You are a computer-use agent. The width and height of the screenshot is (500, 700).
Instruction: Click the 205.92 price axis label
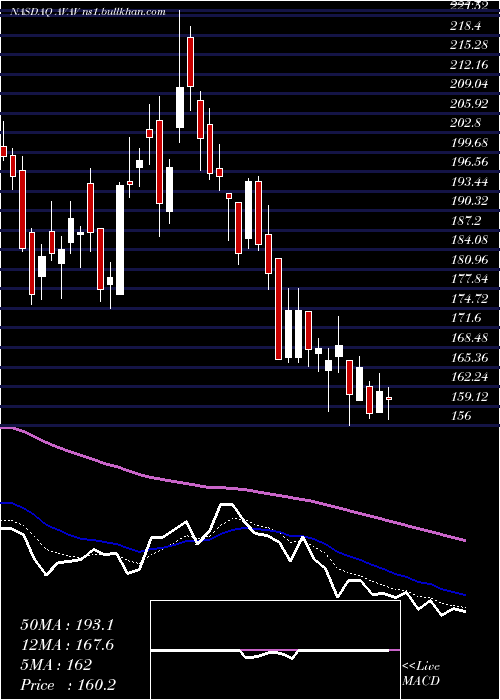tap(469, 104)
